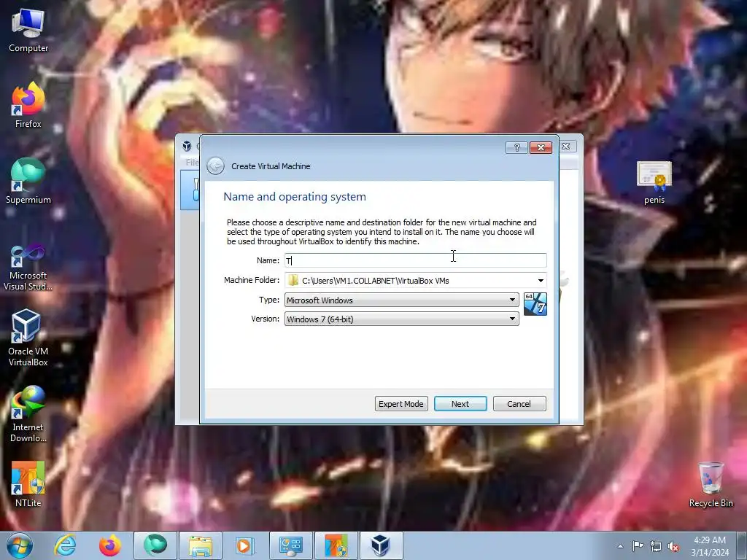Open Windows Explorer from the taskbar

pos(200,545)
